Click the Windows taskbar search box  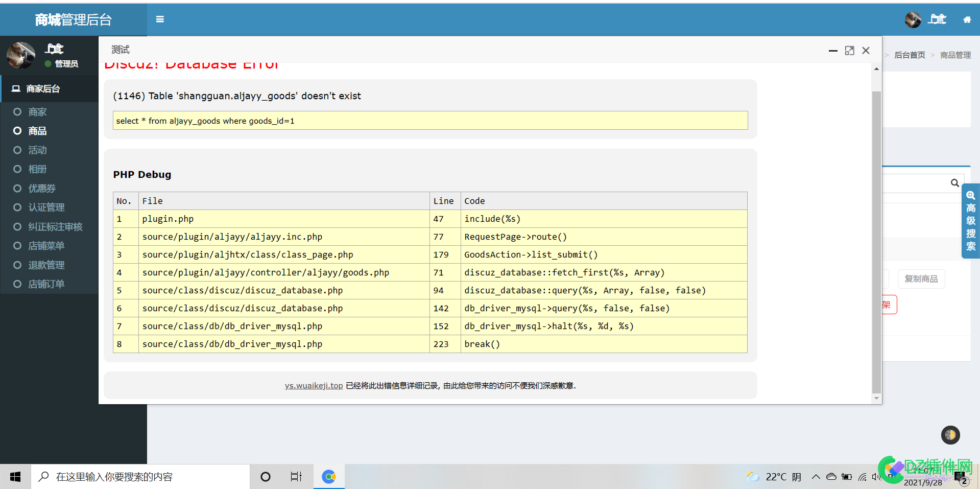click(x=140, y=477)
